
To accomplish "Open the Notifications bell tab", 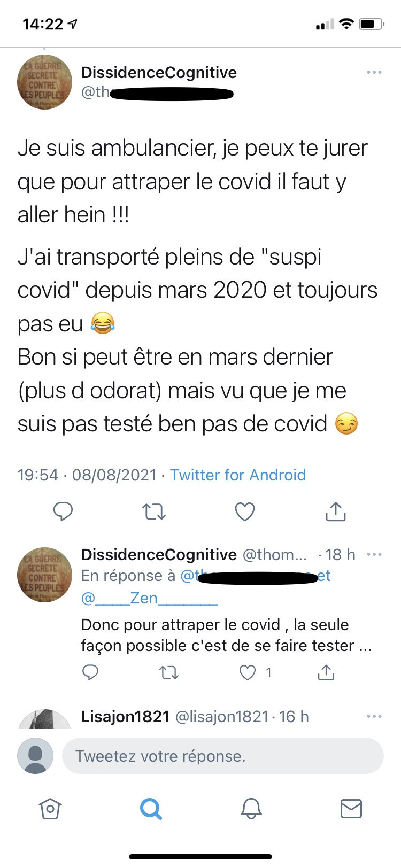I will (251, 809).
